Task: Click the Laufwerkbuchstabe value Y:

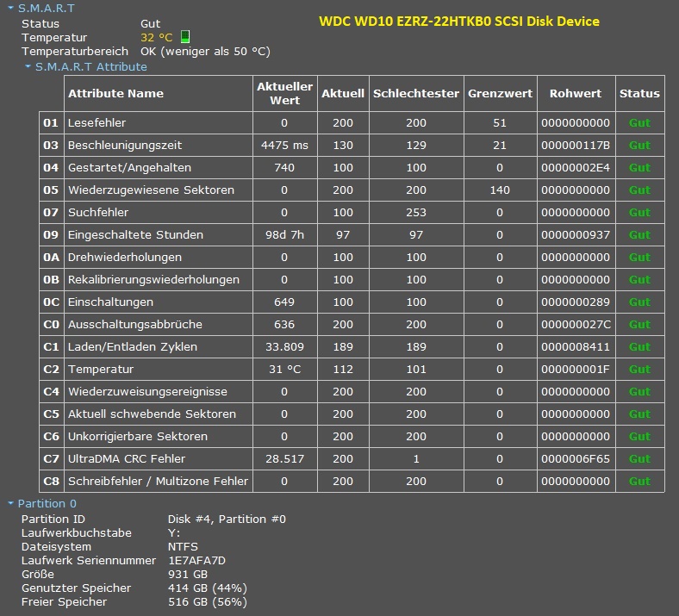Action: coord(174,533)
